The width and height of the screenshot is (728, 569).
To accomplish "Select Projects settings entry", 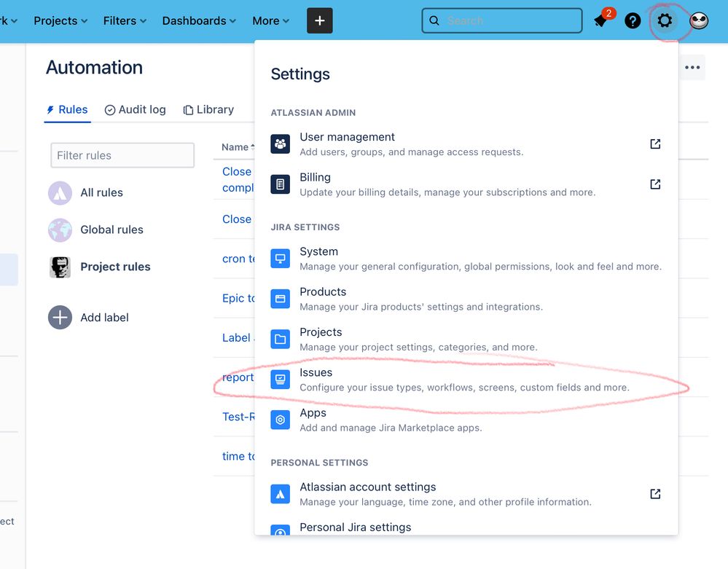I will [466, 340].
